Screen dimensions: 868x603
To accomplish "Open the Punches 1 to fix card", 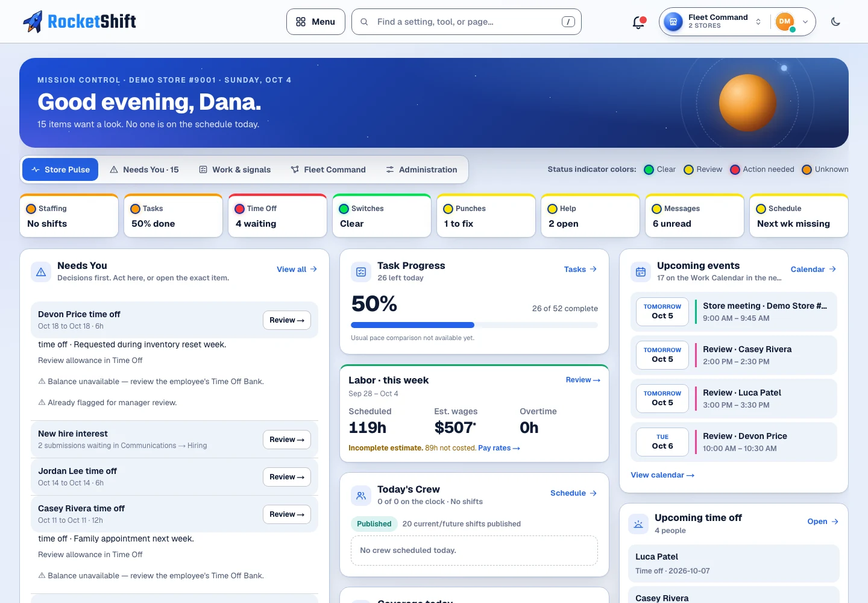I will click(486, 216).
